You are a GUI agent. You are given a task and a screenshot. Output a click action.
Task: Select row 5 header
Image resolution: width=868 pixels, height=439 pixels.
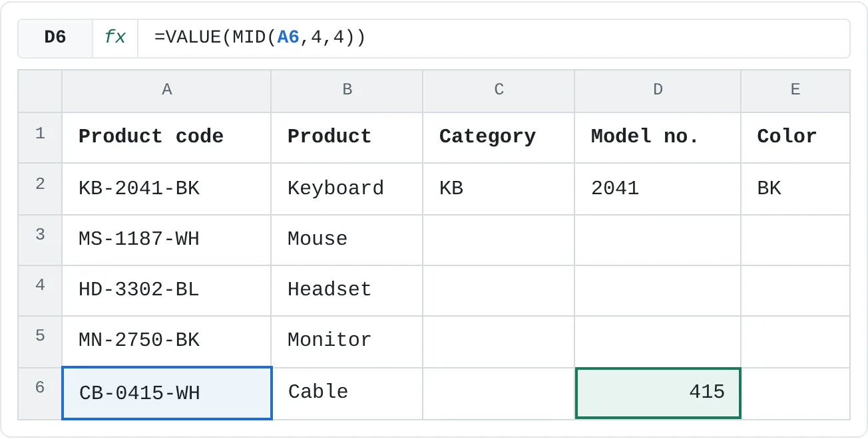point(40,341)
